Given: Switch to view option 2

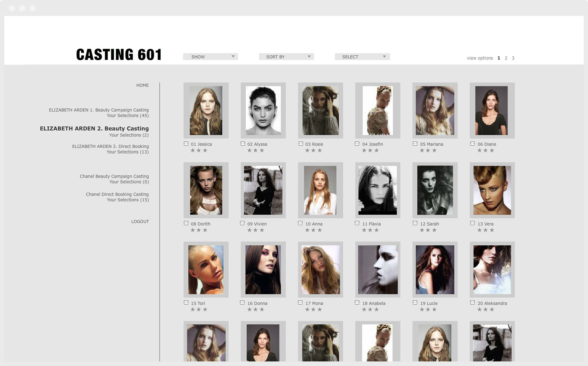Looking at the screenshot, I should pos(506,58).
